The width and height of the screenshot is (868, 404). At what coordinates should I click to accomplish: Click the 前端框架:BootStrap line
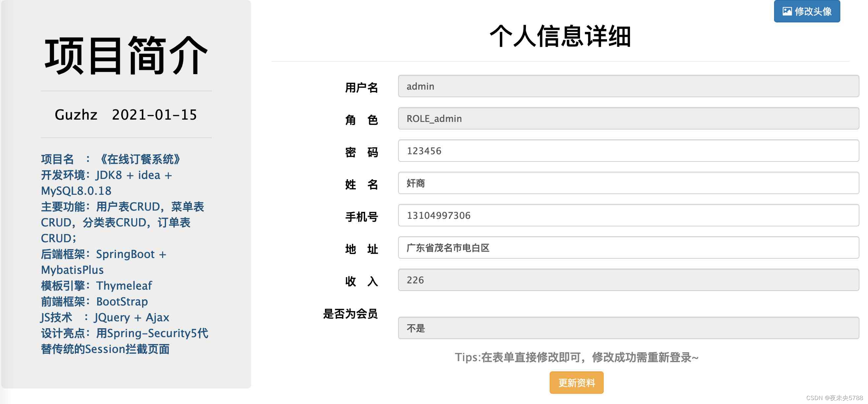pos(94,302)
